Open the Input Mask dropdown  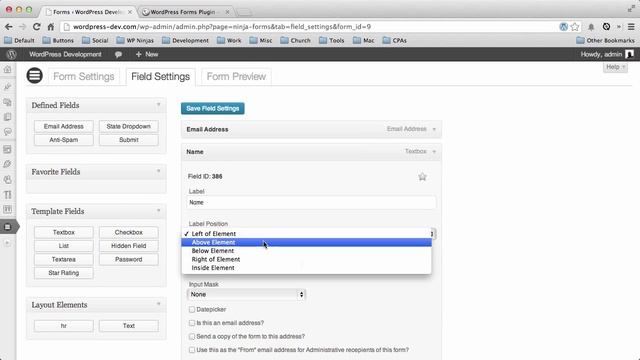point(247,294)
